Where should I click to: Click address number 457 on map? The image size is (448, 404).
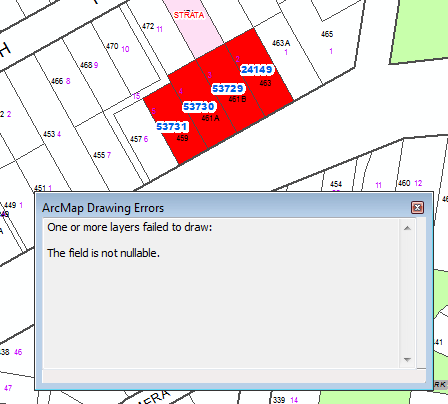(x=136, y=139)
